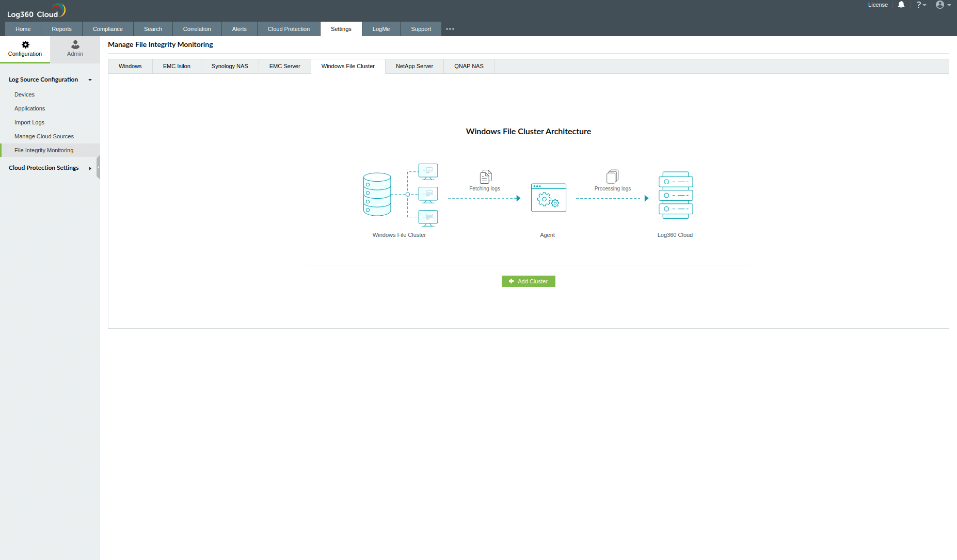The height and width of the screenshot is (560, 957).
Task: Open the License link
Action: [878, 5]
